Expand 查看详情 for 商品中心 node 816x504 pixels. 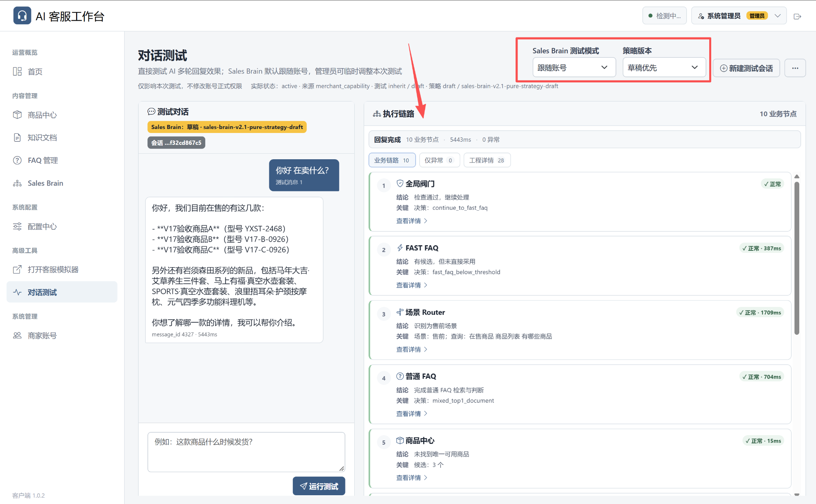click(412, 478)
